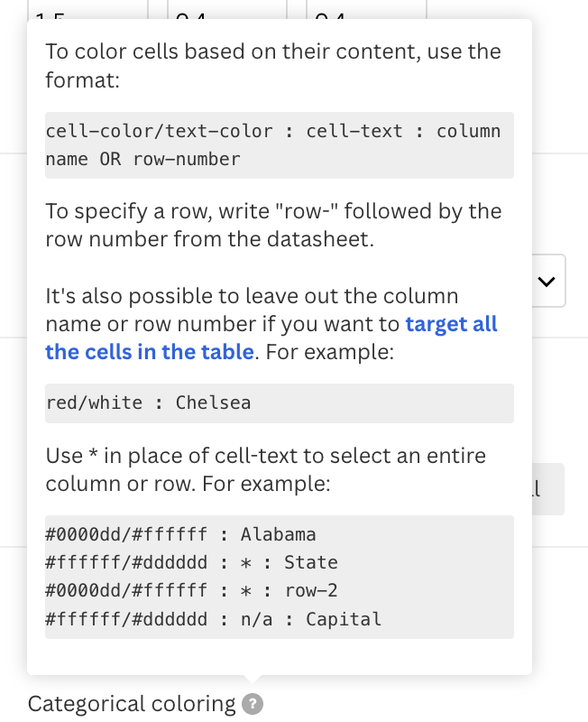The width and height of the screenshot is (588, 722).
Task: Click the "name OR row-number" code line
Action: (142, 160)
